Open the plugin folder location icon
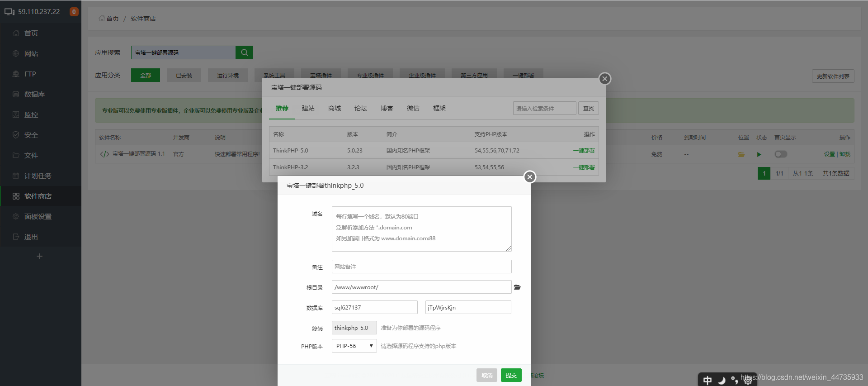The height and width of the screenshot is (386, 868). click(741, 154)
